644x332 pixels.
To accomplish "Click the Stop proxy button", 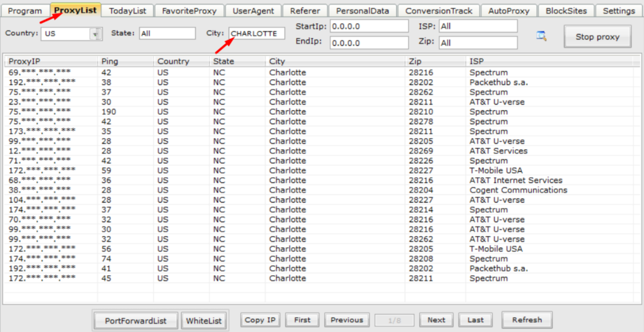I will tap(598, 37).
